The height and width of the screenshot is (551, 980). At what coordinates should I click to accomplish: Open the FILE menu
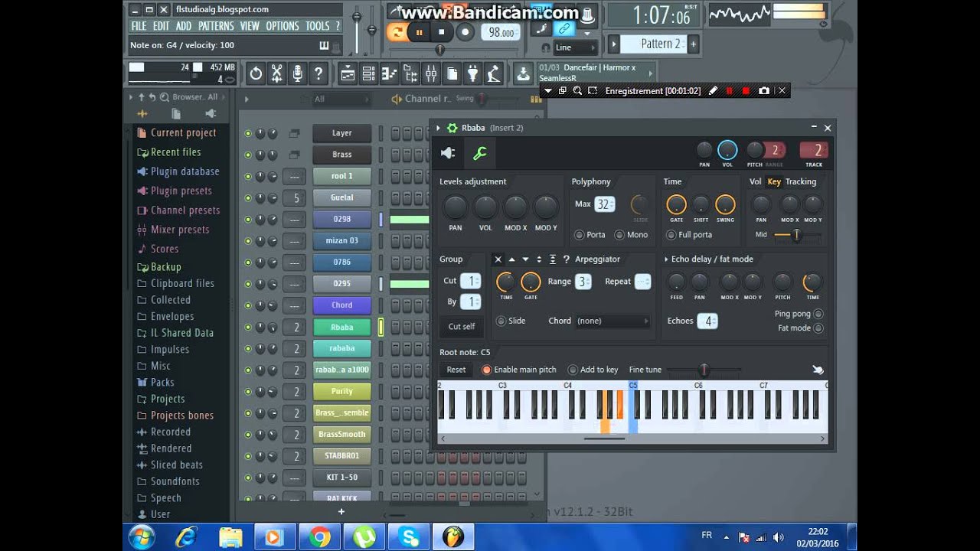139,26
